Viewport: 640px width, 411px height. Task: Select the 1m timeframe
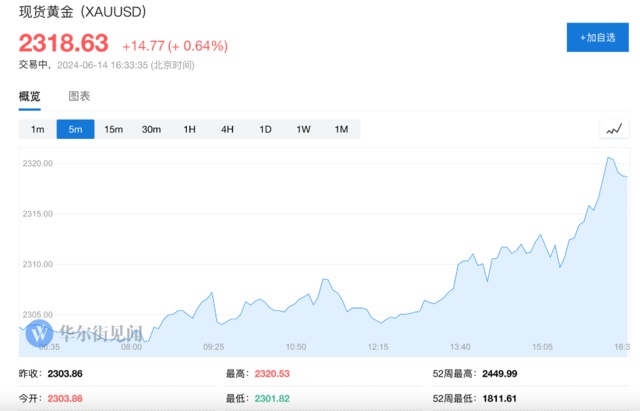37,129
